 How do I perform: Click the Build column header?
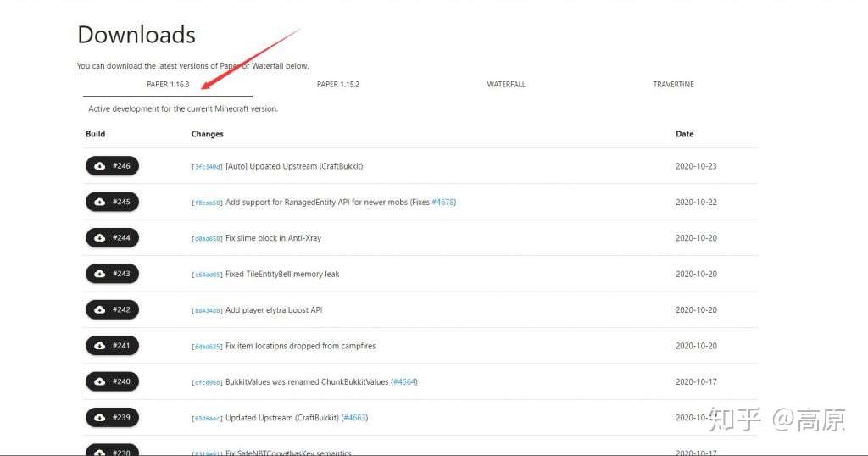(x=95, y=134)
